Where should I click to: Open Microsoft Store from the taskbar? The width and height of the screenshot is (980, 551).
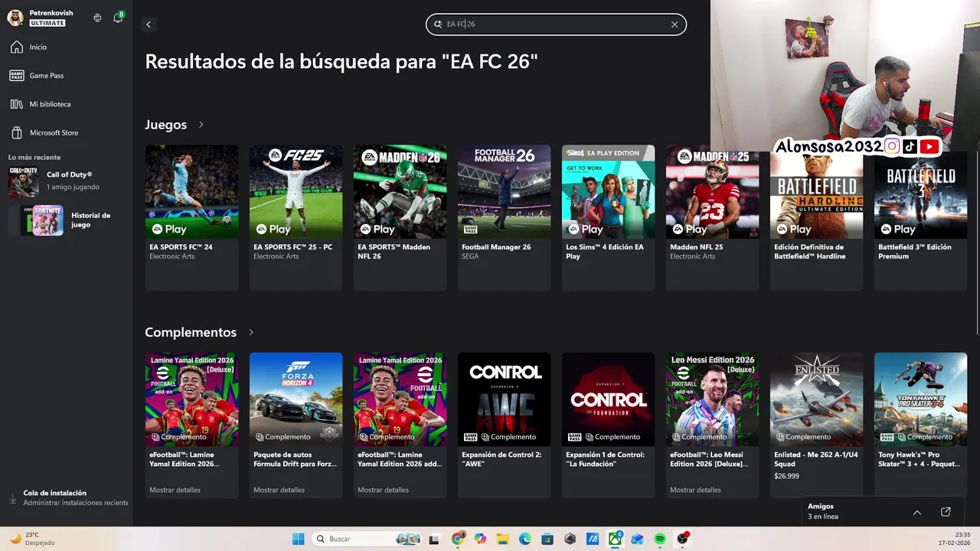tap(547, 539)
